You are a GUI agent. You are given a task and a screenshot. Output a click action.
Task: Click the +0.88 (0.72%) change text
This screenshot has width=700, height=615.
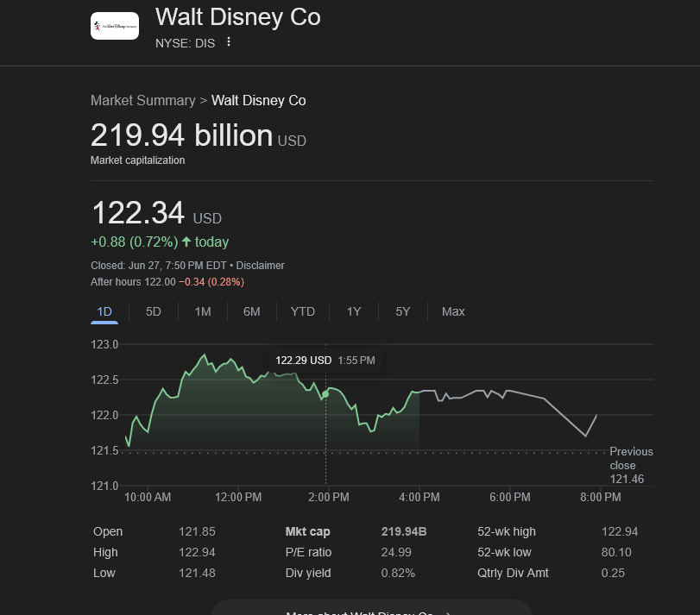tap(135, 242)
